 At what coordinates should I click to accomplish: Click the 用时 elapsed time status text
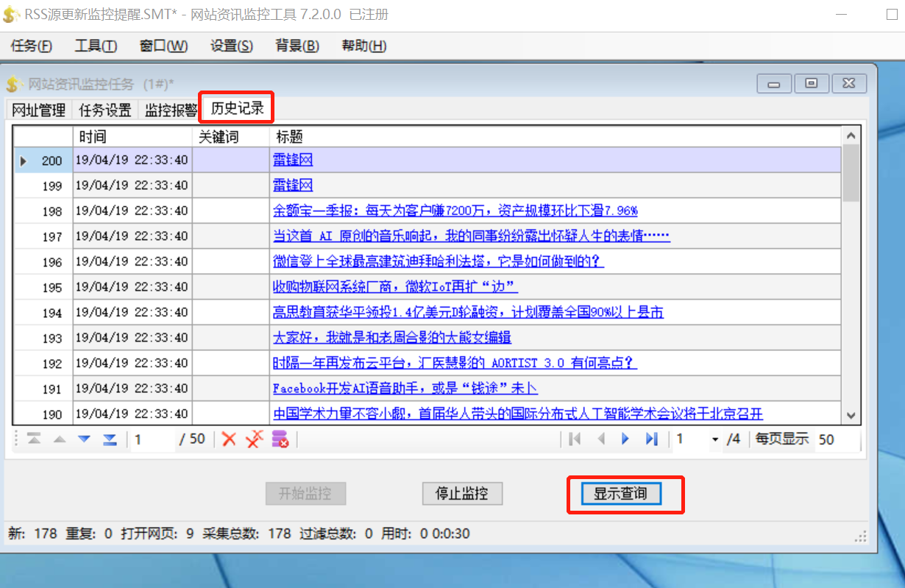click(426, 534)
